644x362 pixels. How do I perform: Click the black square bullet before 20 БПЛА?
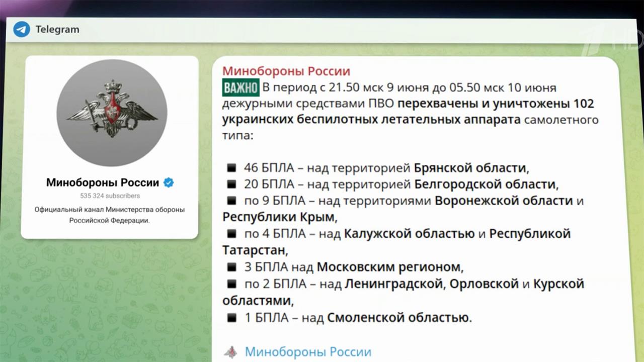pyautogui.click(x=231, y=185)
